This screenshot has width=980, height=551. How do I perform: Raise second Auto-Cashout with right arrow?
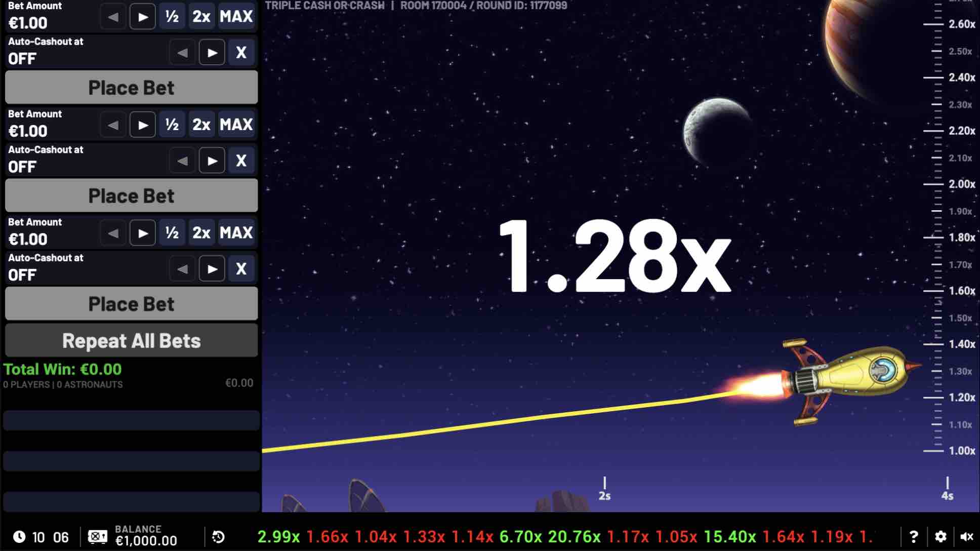click(x=212, y=161)
